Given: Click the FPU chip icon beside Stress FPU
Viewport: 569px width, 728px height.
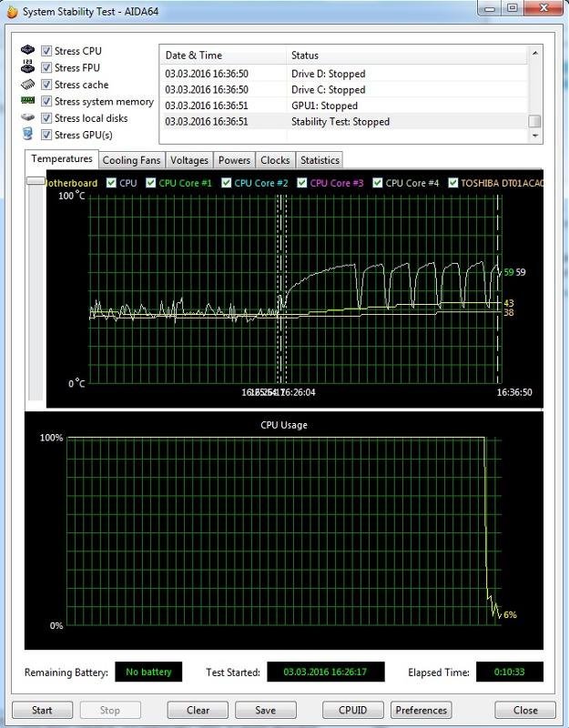Looking at the screenshot, I should pyautogui.click(x=27, y=66).
